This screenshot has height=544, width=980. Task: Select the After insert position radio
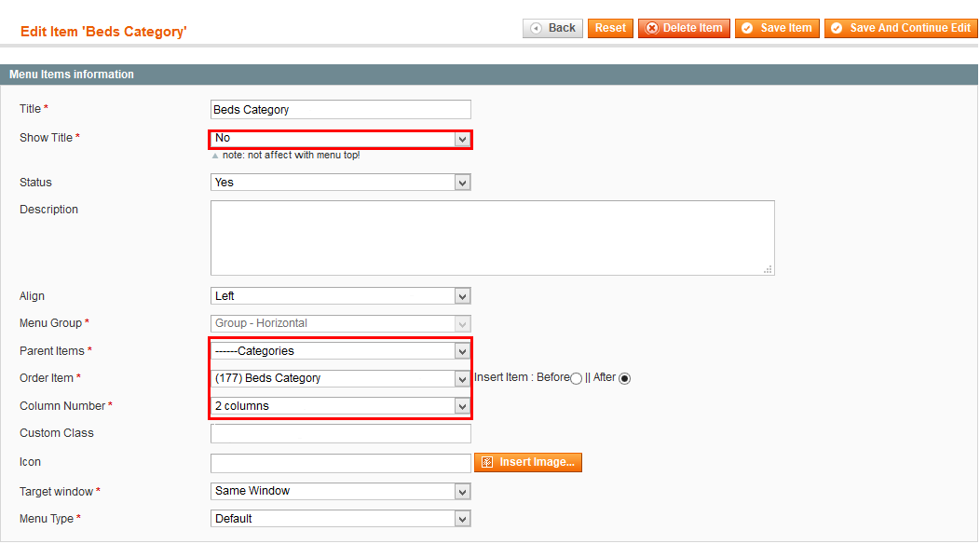[624, 378]
